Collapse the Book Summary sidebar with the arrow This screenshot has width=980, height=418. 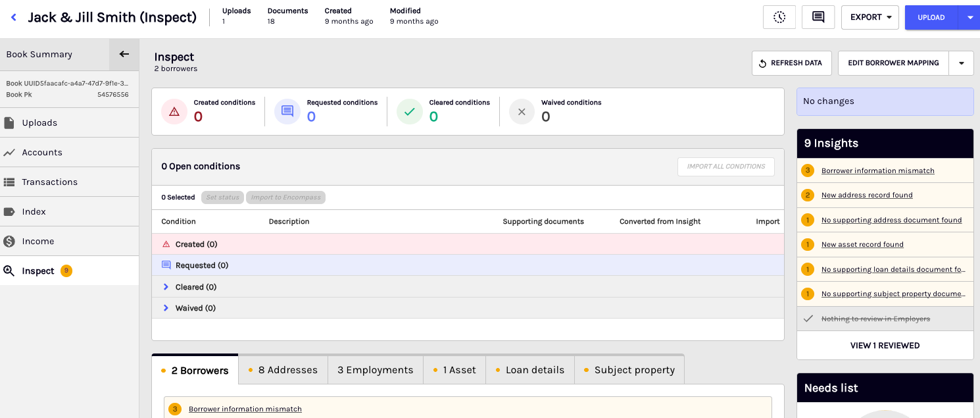124,54
